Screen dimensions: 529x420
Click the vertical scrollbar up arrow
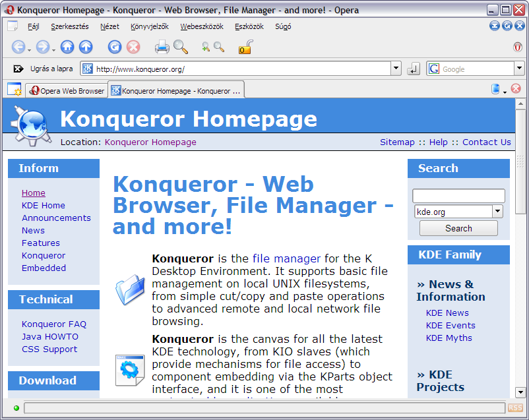[x=520, y=104]
